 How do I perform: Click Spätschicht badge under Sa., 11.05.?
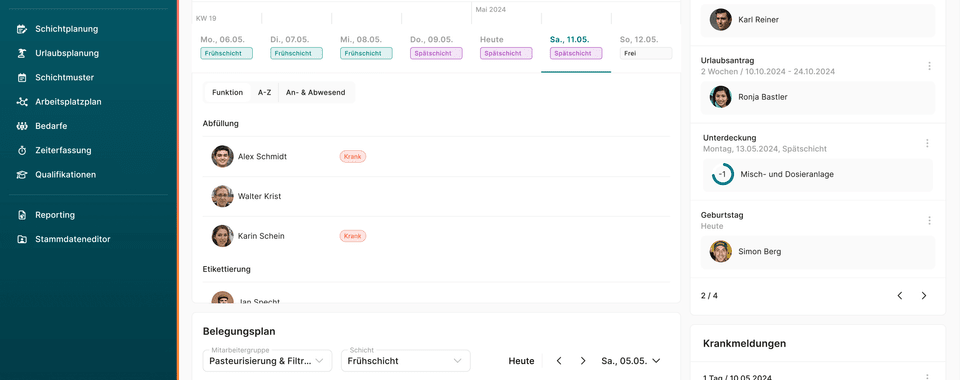click(x=576, y=53)
